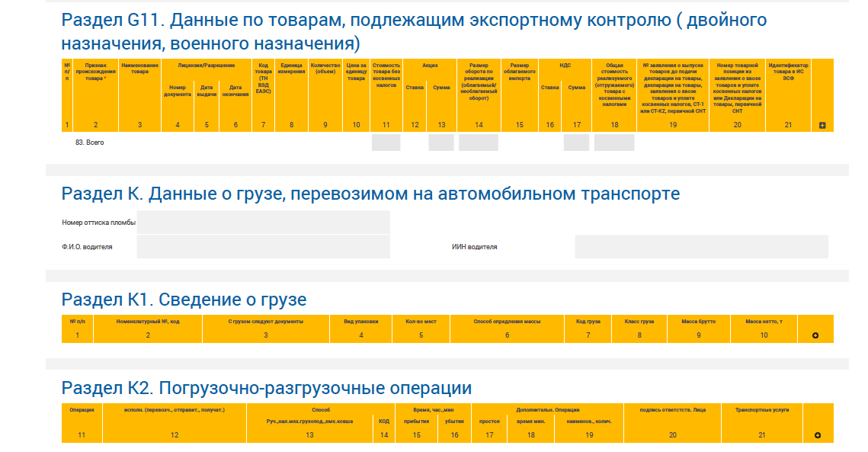Click the 'Наименование товара' column header
868x452 pixels.
[139, 69]
